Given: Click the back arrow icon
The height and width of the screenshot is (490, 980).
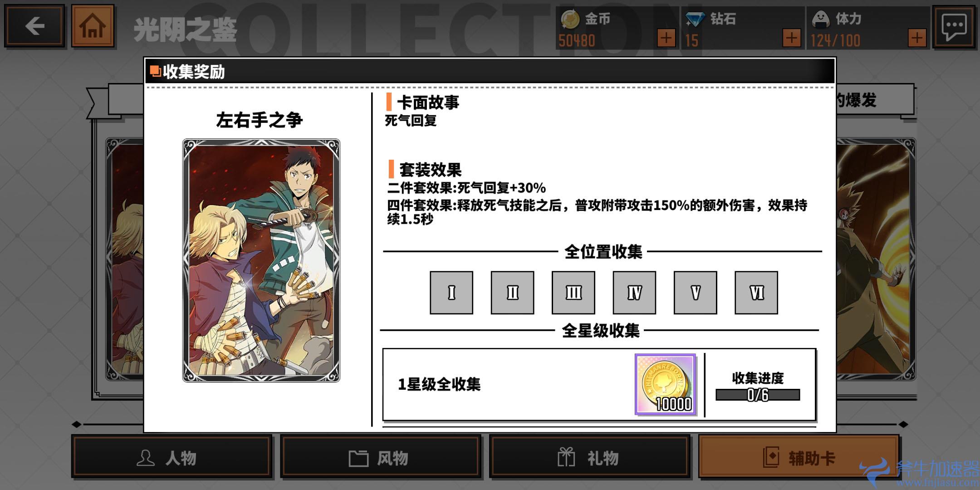Looking at the screenshot, I should pyautogui.click(x=34, y=26).
